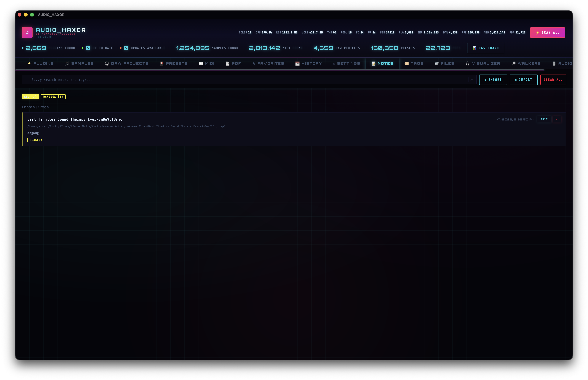Click the note title 'Best Tinnitus Sound Therapy Ever-Gm8oVClDrjc'
Screen dimensions: 588x380
[x=75, y=119]
